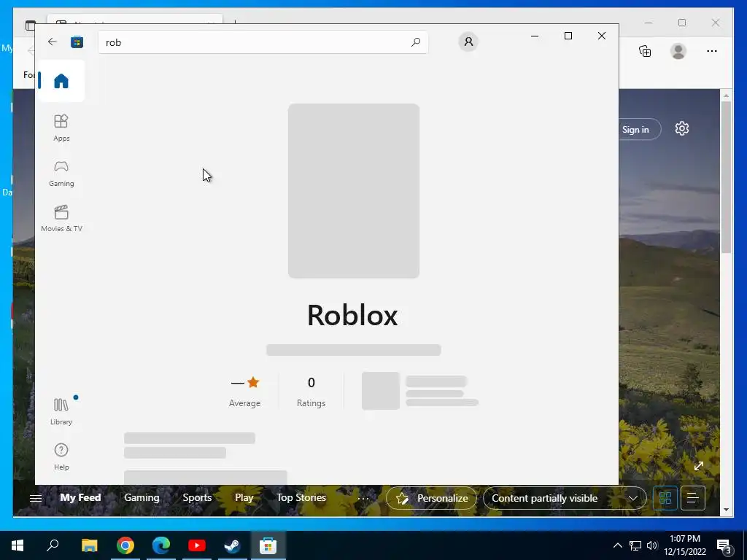Select Play tab in Edge feed

[244, 497]
